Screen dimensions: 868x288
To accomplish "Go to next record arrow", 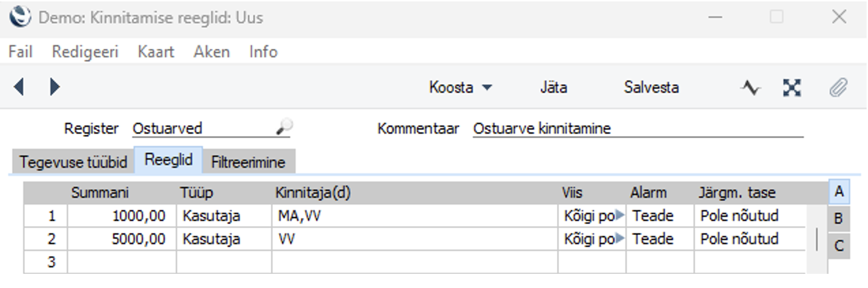I will coord(55,87).
